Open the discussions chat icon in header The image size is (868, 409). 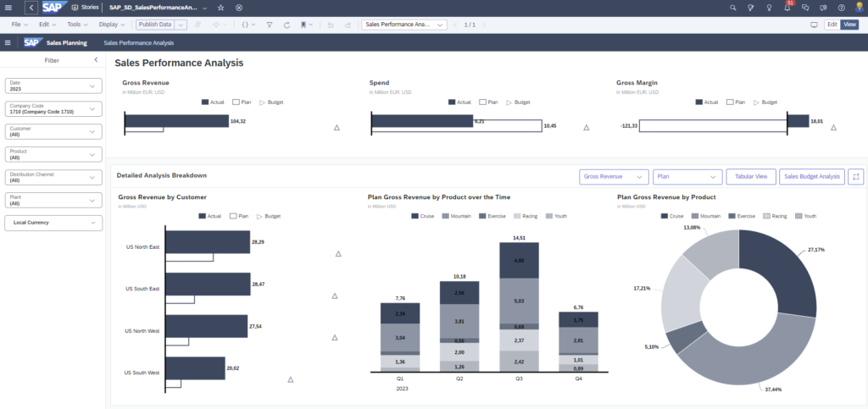coord(805,8)
